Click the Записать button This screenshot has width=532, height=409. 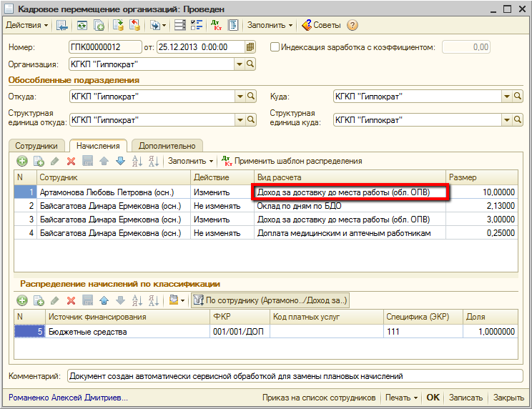[x=465, y=398]
